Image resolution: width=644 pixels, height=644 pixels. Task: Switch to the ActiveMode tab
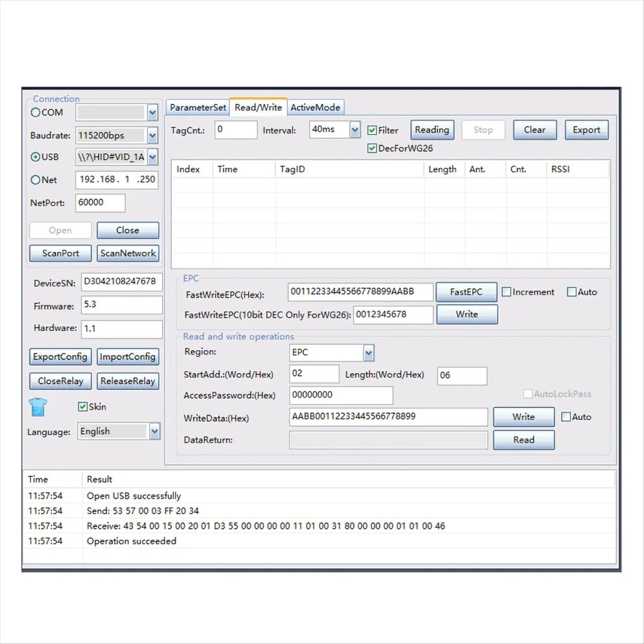point(315,107)
